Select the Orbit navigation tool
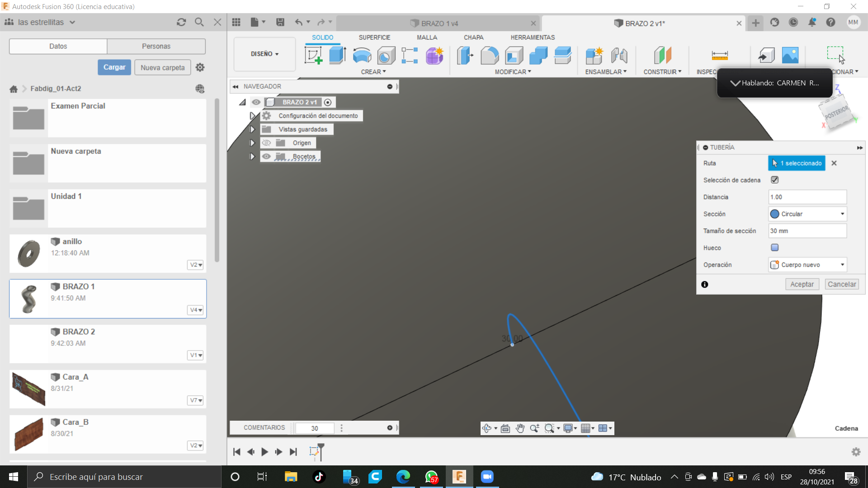This screenshot has width=868, height=488. tap(487, 428)
